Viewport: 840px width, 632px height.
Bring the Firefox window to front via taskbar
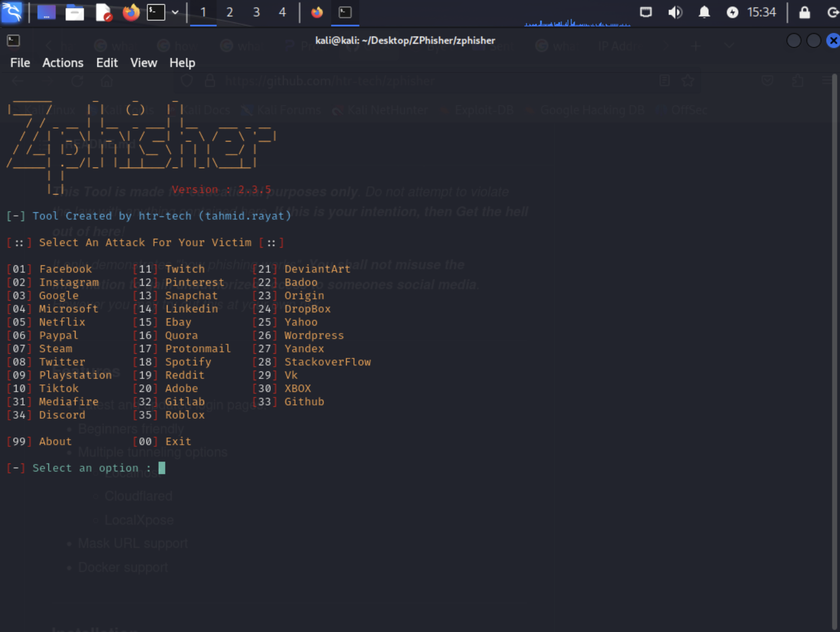pos(317,12)
